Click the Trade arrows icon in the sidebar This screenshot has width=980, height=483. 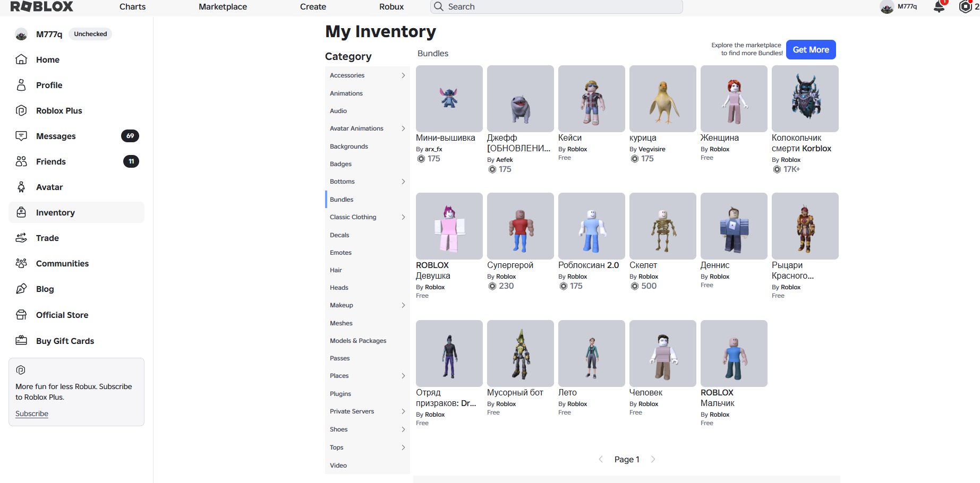click(21, 238)
